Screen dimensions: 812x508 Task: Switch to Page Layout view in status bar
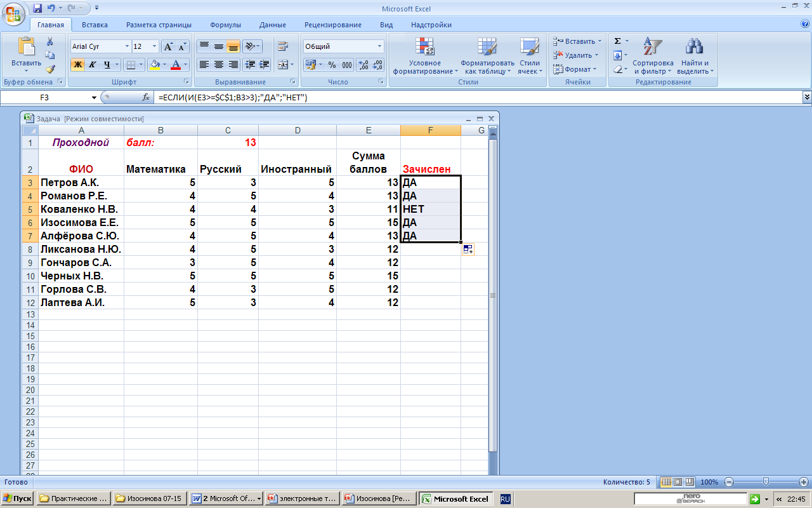(678, 482)
